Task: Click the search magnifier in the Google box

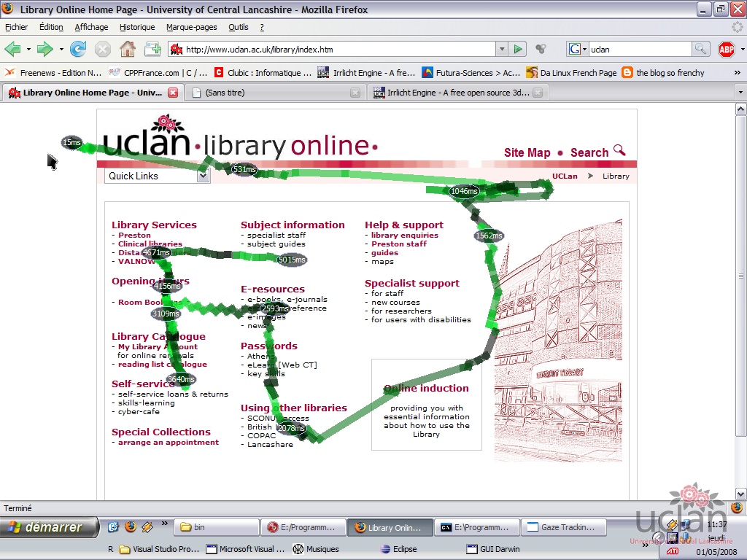Action: click(x=700, y=49)
